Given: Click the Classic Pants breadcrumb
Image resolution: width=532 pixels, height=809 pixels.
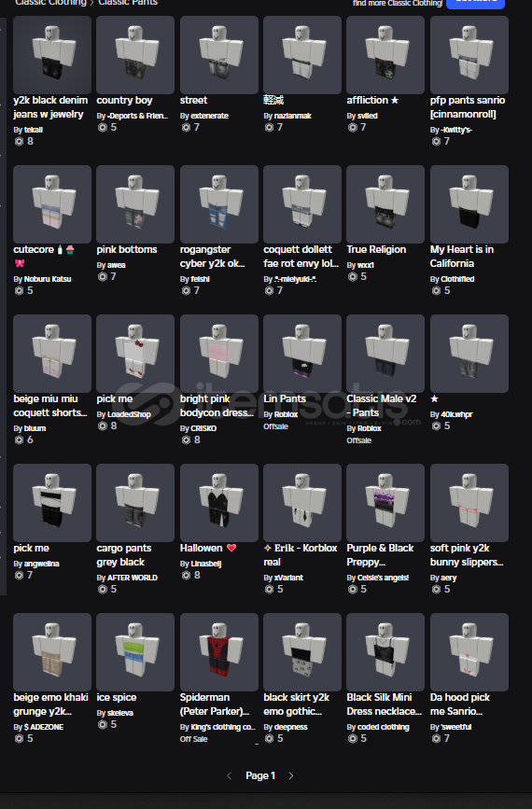Looking at the screenshot, I should pyautogui.click(x=128, y=3).
